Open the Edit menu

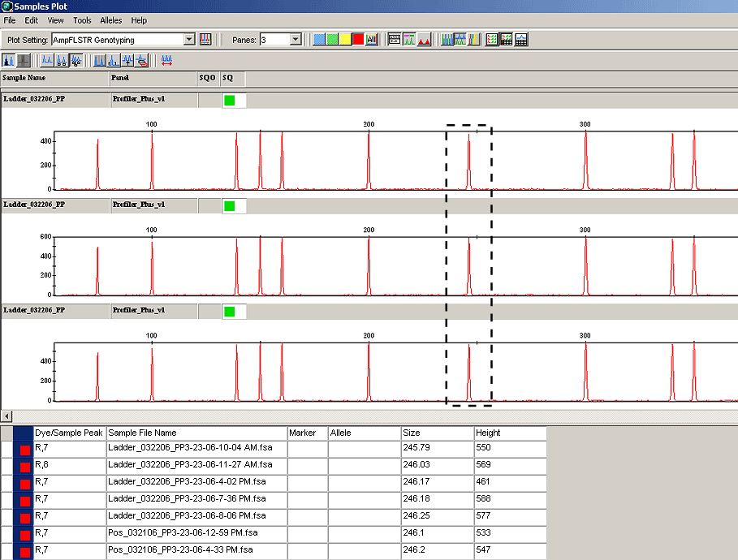pyautogui.click(x=32, y=20)
